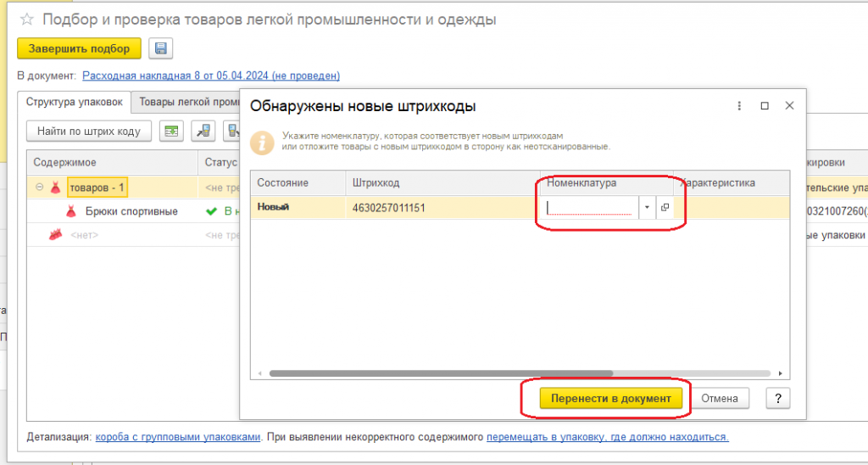Click the open-form icon in the Номенклатура field
868x465 pixels.
pyautogui.click(x=665, y=207)
